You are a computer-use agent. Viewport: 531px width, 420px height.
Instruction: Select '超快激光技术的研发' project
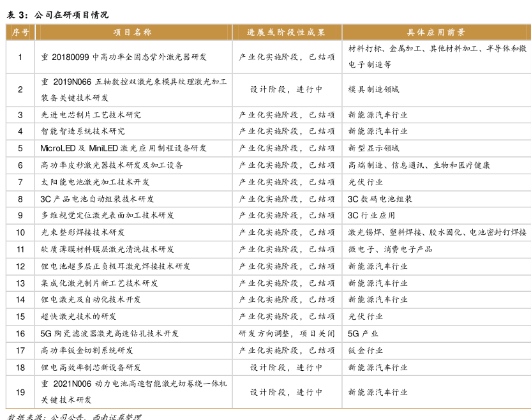(x=79, y=317)
